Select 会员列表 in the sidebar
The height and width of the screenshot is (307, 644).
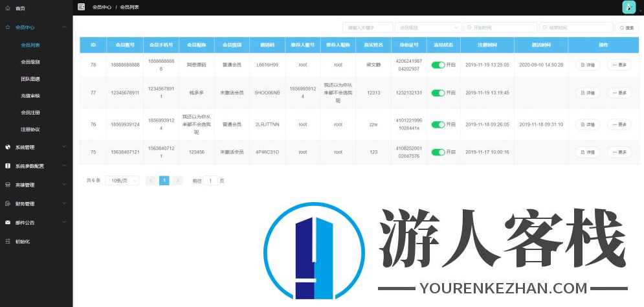click(30, 45)
